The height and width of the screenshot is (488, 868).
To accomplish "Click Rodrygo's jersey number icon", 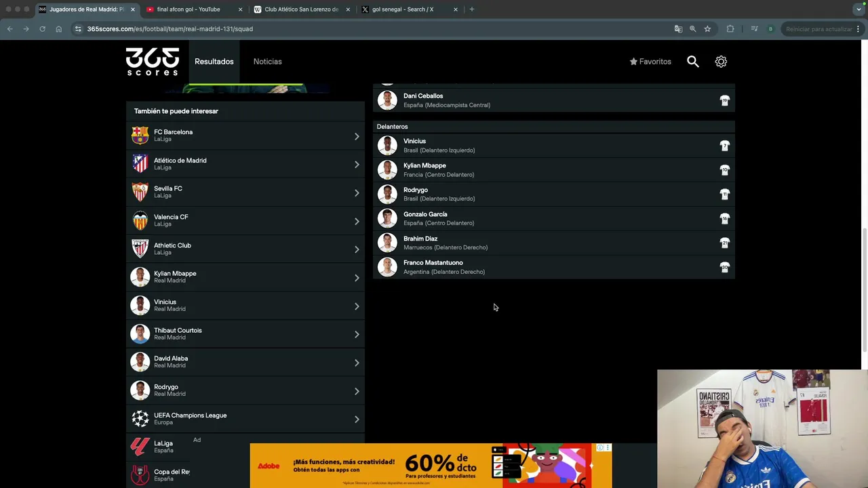I will [x=725, y=194].
